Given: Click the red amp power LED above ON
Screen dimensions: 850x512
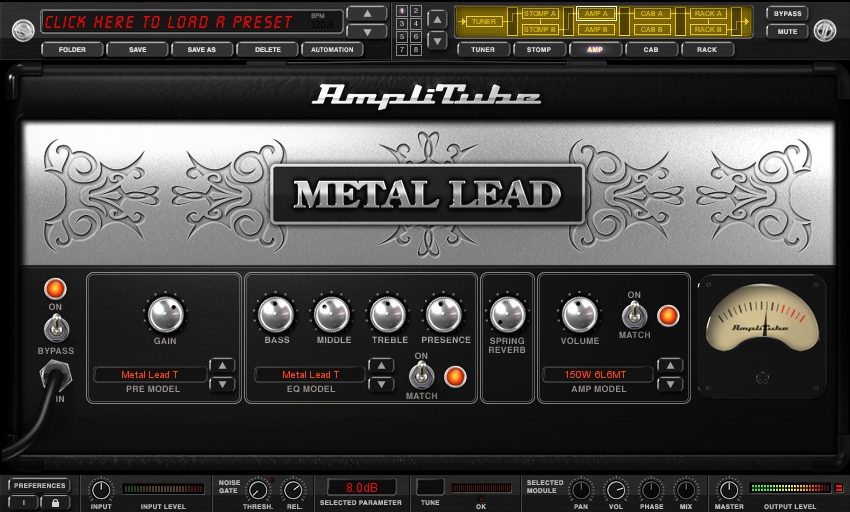Looking at the screenshot, I should pyautogui.click(x=55, y=289).
